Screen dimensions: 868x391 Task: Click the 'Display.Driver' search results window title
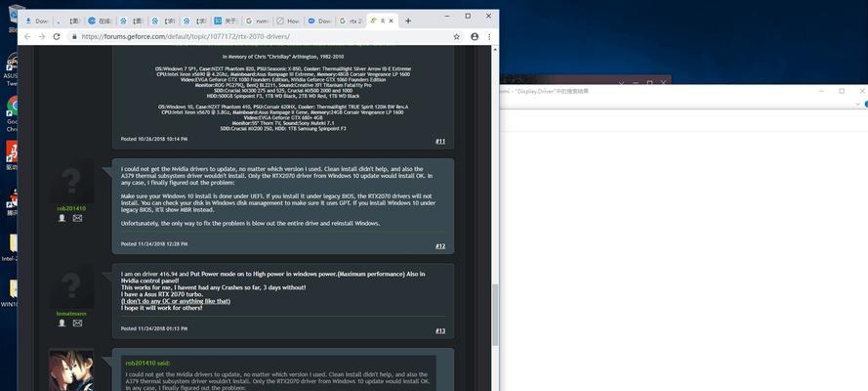point(545,91)
